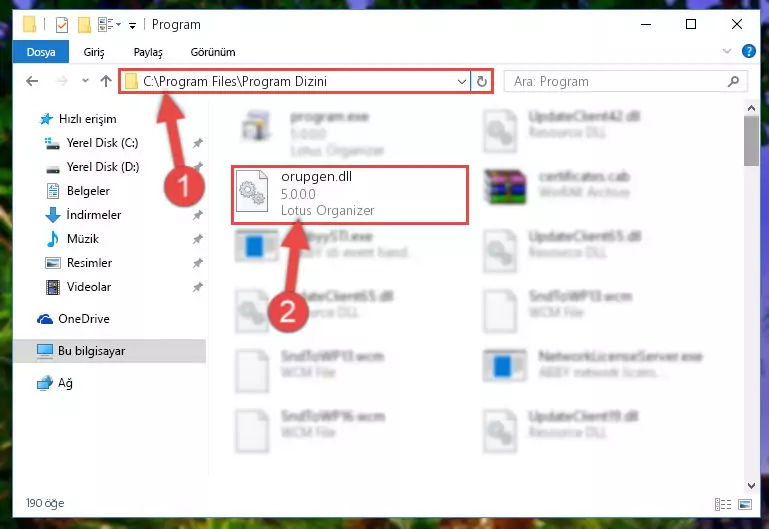Open Customize Quick Access Toolbar dropdown
Screen dimensions: 769x529
tap(132, 25)
